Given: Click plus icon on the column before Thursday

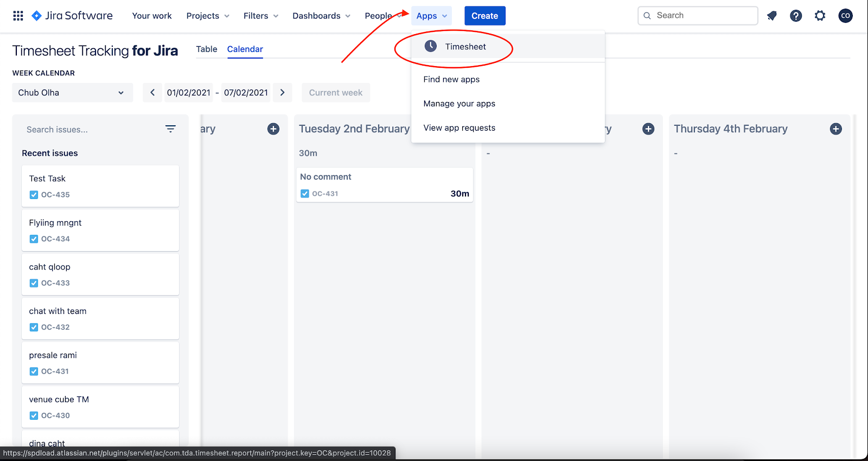Looking at the screenshot, I should [x=648, y=129].
